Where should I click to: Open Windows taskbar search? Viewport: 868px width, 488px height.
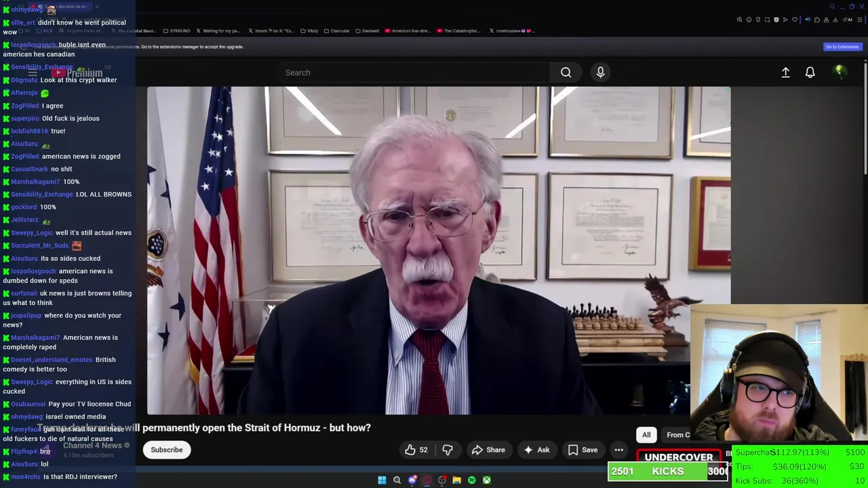[397, 480]
